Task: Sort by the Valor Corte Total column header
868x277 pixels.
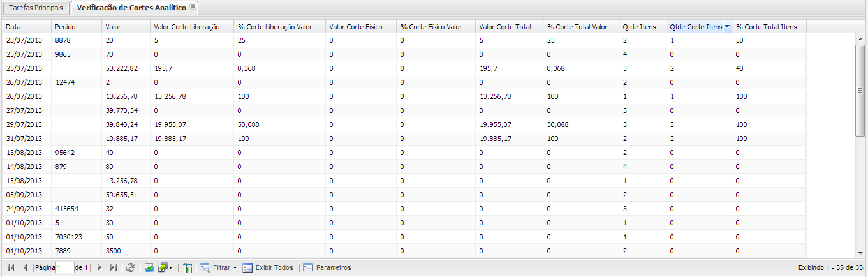Action: coord(505,27)
